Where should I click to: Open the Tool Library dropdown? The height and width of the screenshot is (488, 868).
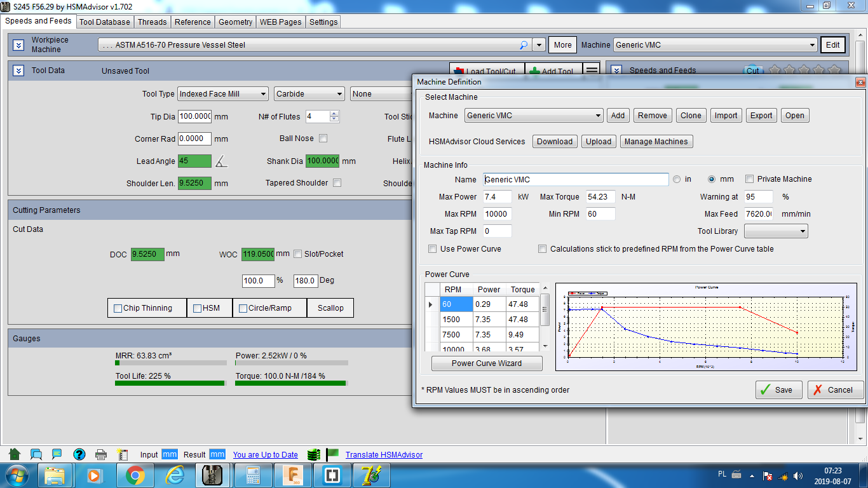(775, 231)
